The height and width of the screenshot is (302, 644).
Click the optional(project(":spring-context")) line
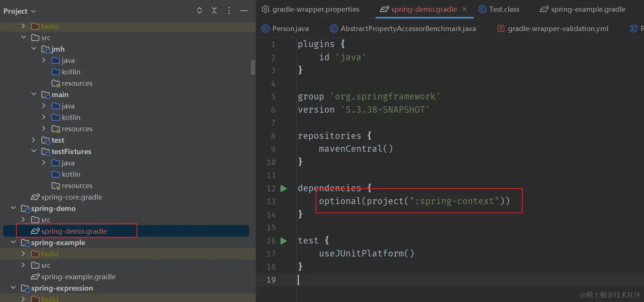click(x=414, y=201)
